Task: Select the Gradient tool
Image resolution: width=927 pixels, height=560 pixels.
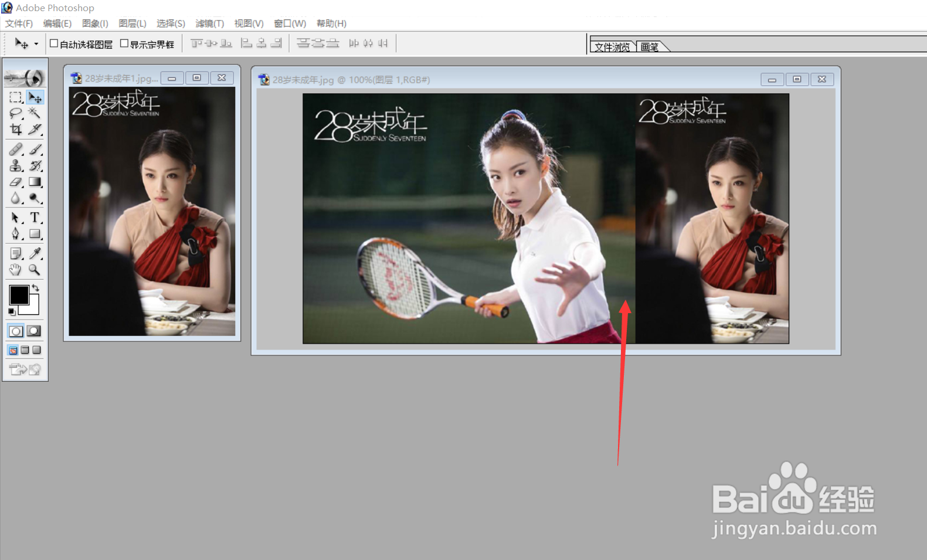Action: pos(35,182)
